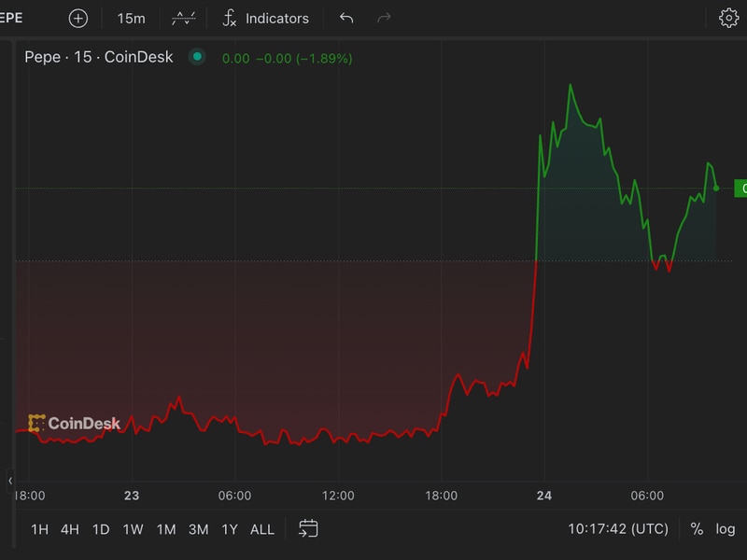
Task: Click the 23 date label on time axis
Action: point(132,496)
